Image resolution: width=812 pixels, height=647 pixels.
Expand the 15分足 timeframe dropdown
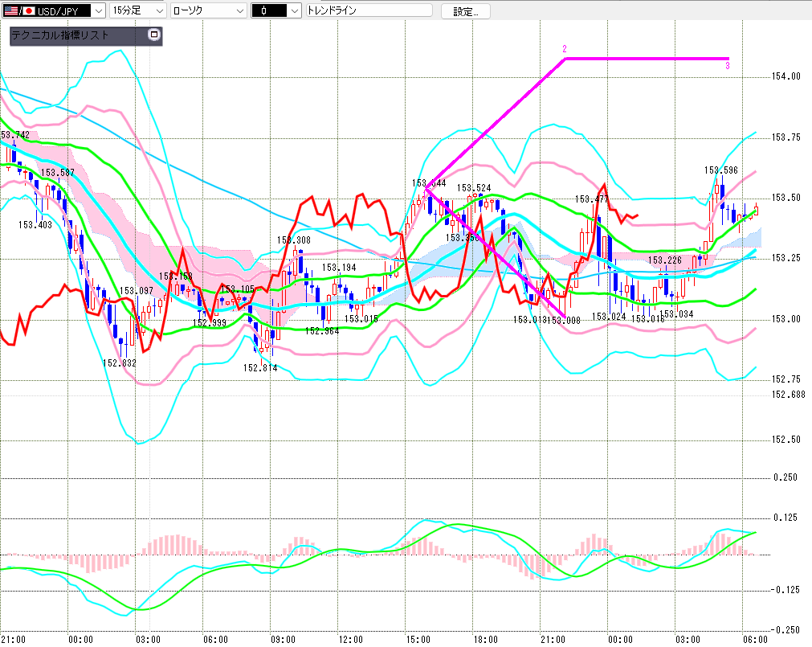(158, 10)
